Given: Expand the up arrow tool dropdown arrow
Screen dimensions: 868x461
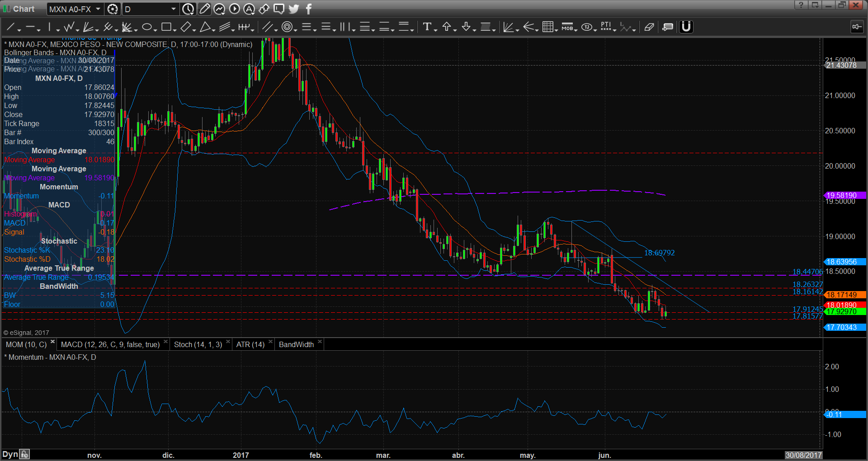Looking at the screenshot, I should click(455, 30).
